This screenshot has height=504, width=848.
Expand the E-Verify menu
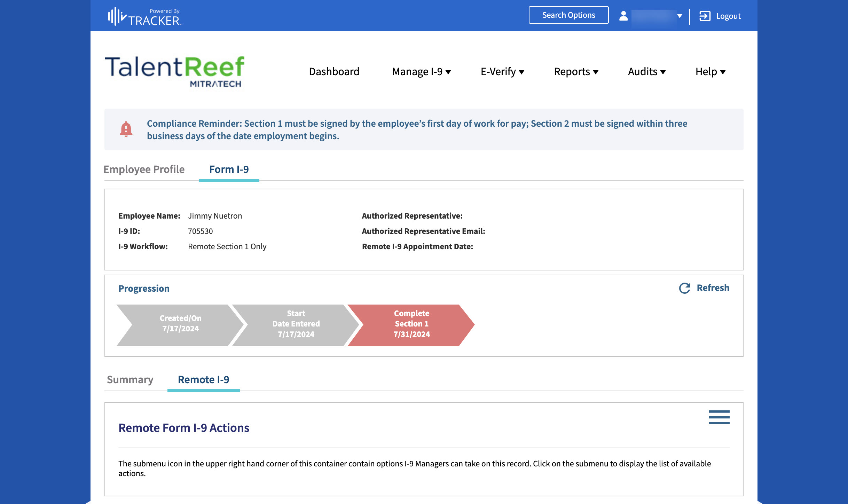pos(502,72)
